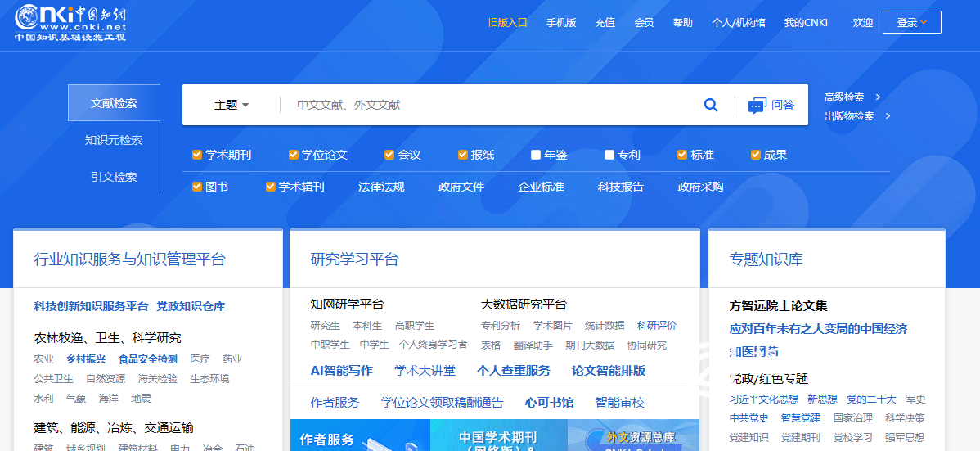Screen dimensions: 980x451
Task: Open the 大数据研究平台 heading link
Action: tap(524, 304)
